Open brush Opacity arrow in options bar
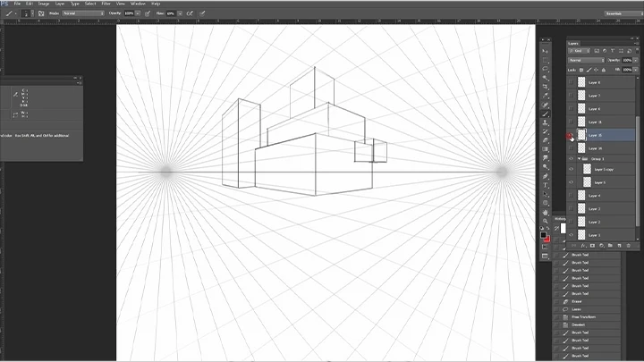Screen dimensions: 644x362 pyautogui.click(x=138, y=13)
